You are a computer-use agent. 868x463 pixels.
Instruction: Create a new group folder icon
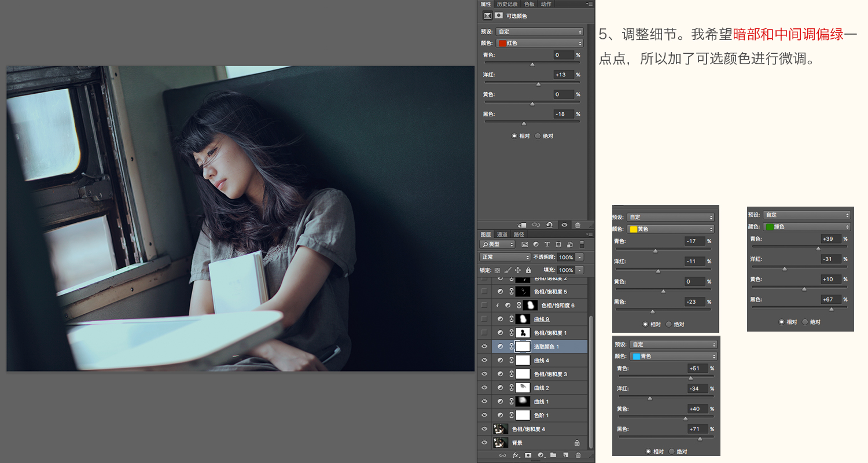click(553, 455)
